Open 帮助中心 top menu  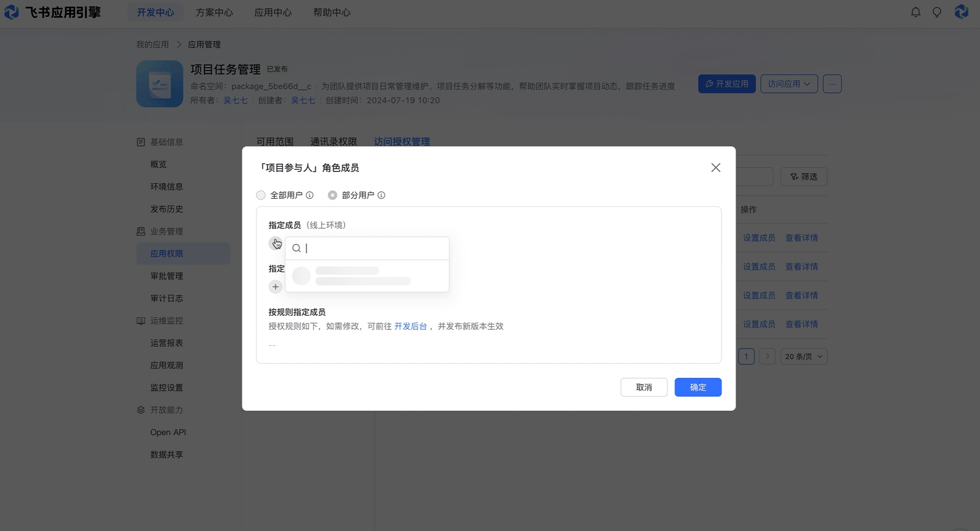[x=332, y=12]
